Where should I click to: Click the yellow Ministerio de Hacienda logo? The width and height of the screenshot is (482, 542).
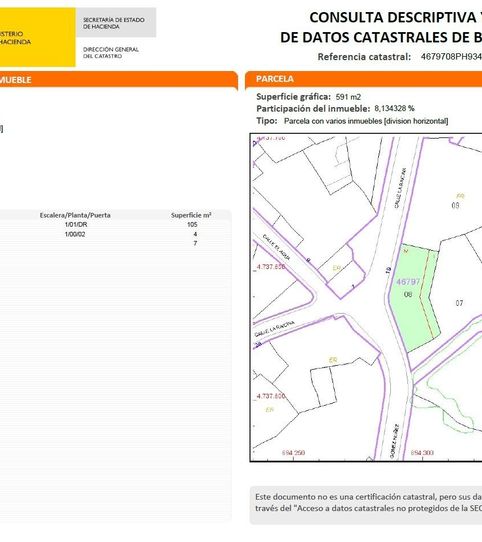pyautogui.click(x=37, y=37)
